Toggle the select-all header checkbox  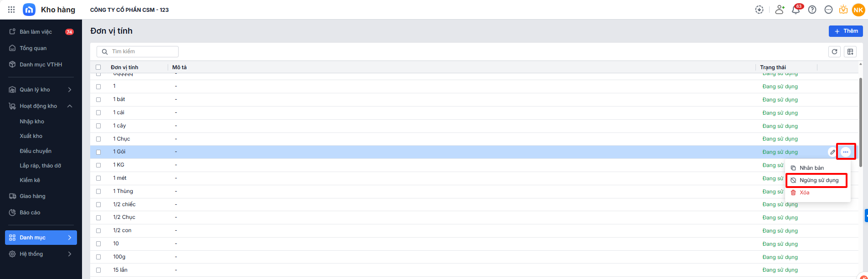(98, 67)
